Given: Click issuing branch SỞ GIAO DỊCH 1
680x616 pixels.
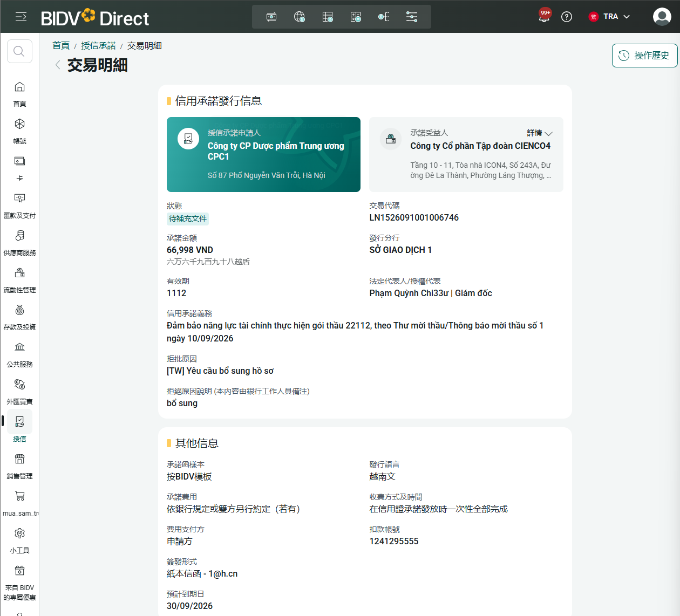Looking at the screenshot, I should pyautogui.click(x=400, y=250).
